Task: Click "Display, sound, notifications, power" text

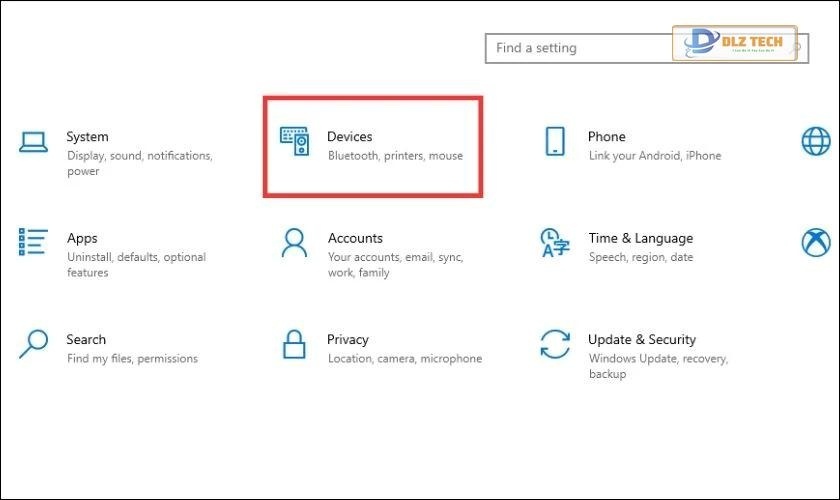Action: tap(140, 163)
